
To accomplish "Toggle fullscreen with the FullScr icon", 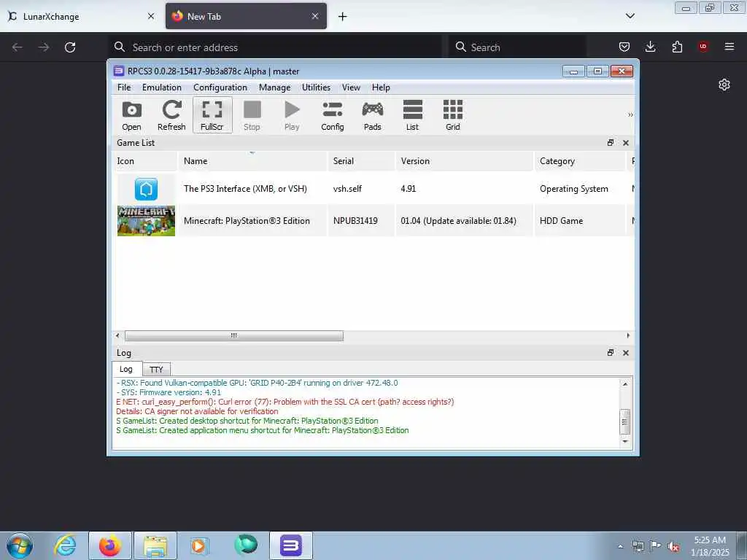I will point(212,115).
